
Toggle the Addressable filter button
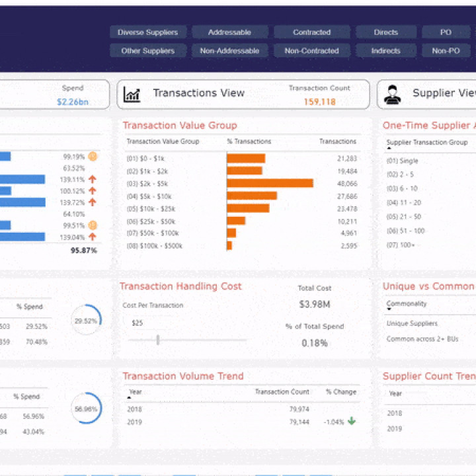coord(229,32)
